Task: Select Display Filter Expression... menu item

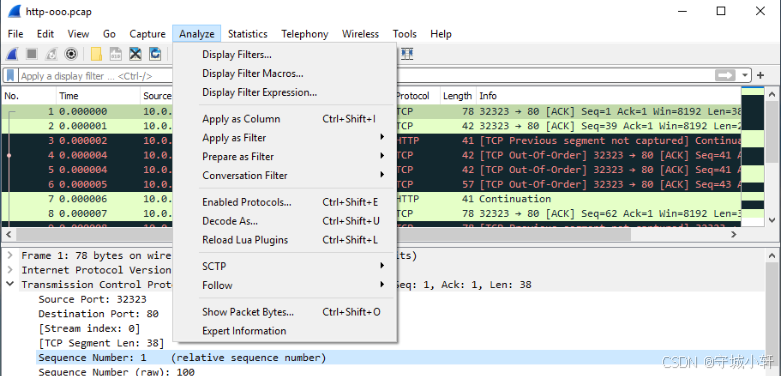Action: click(x=285, y=93)
